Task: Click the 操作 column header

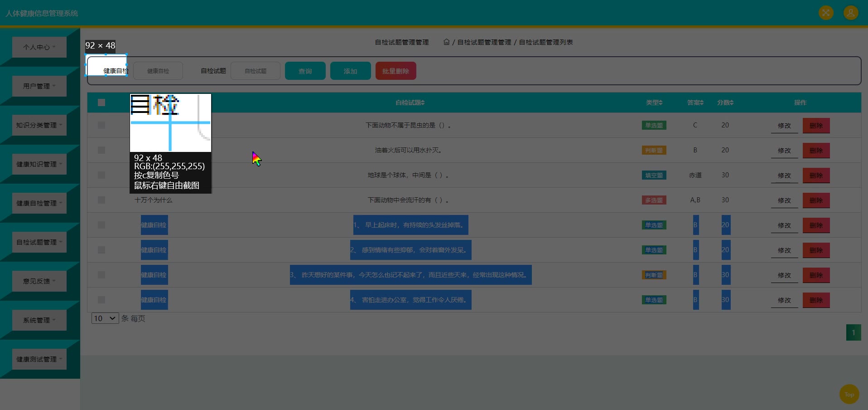Action: point(800,102)
